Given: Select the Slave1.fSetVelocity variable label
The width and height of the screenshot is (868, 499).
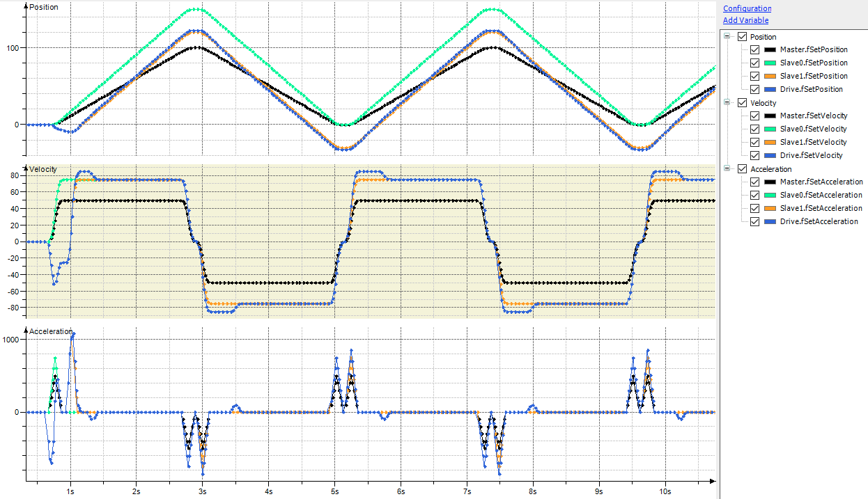Looking at the screenshot, I should pos(813,143).
